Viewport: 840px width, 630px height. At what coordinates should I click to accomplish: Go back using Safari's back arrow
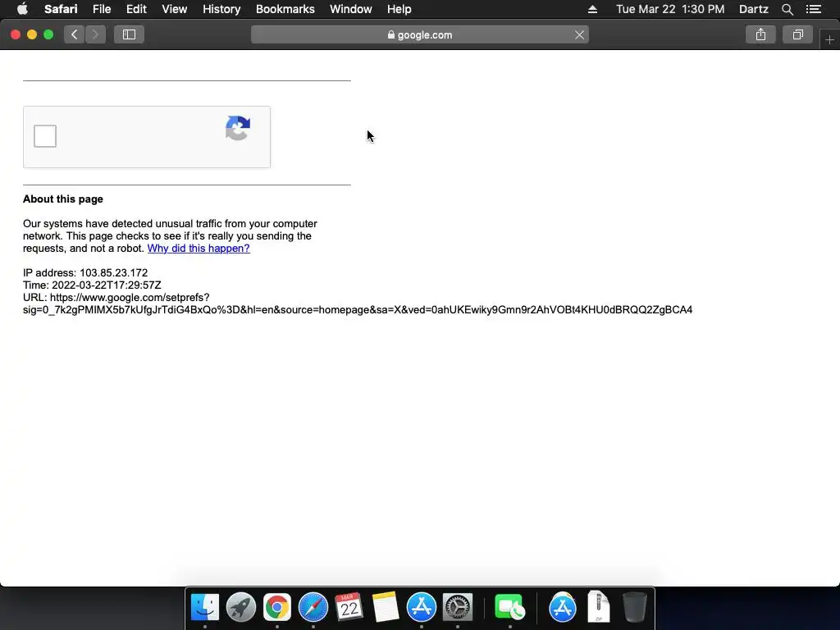pos(75,34)
